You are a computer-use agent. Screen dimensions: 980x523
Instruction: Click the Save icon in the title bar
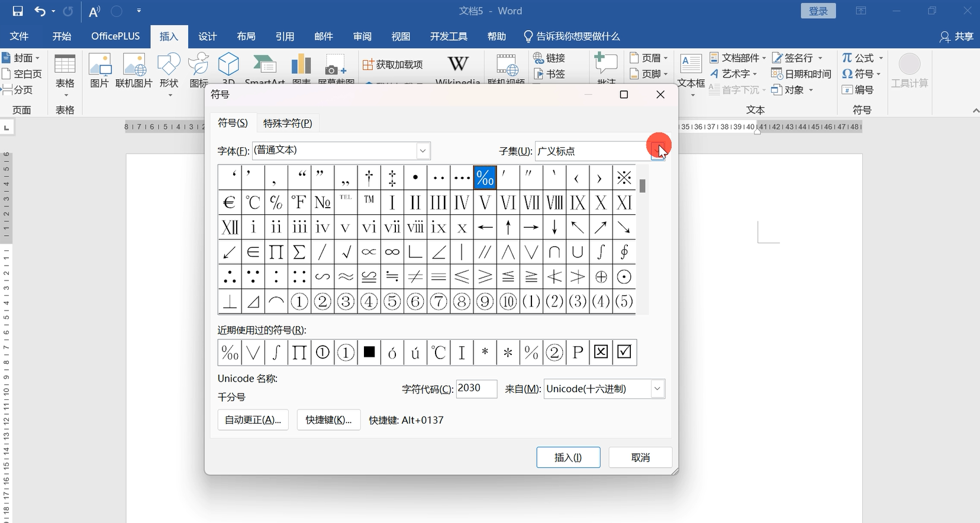click(x=18, y=11)
